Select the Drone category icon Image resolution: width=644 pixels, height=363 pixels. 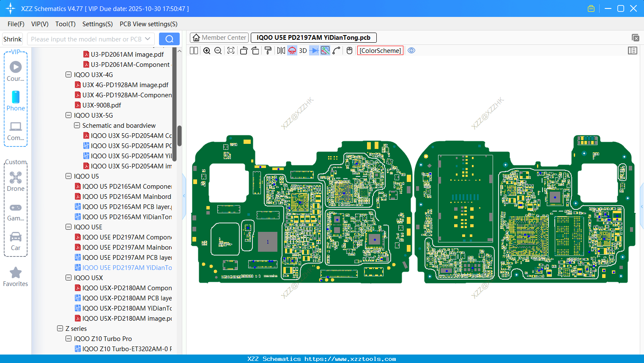tap(16, 181)
